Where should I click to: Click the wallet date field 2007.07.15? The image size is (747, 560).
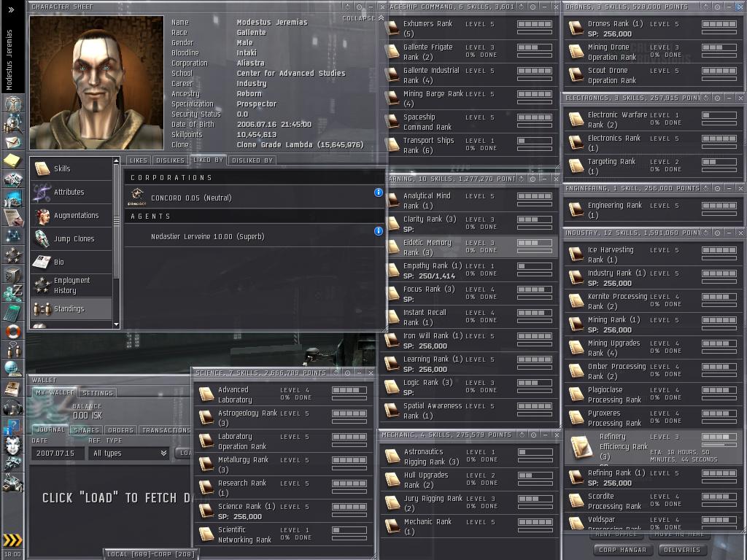click(x=58, y=454)
